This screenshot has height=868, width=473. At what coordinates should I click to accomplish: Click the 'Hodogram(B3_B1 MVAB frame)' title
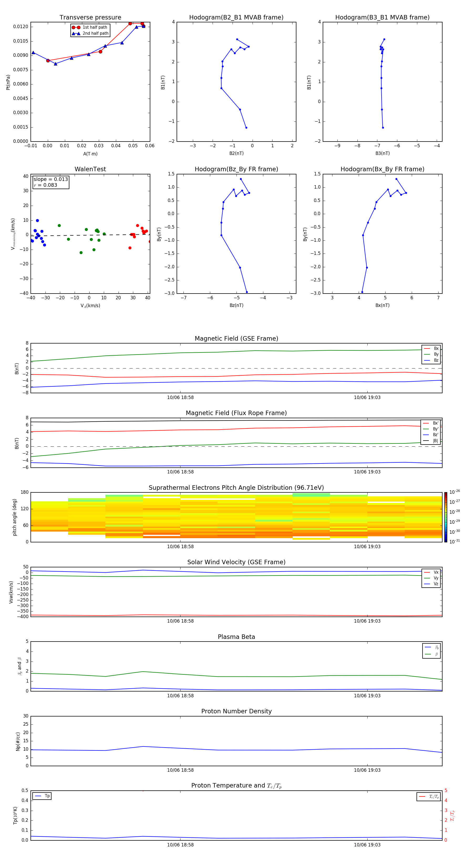pos(382,18)
